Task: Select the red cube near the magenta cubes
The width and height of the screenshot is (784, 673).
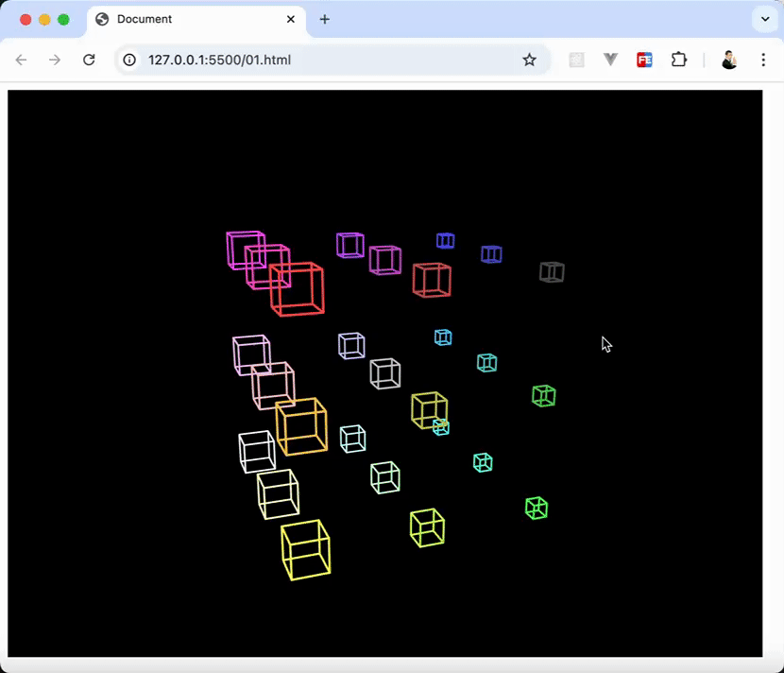Action: point(298,288)
